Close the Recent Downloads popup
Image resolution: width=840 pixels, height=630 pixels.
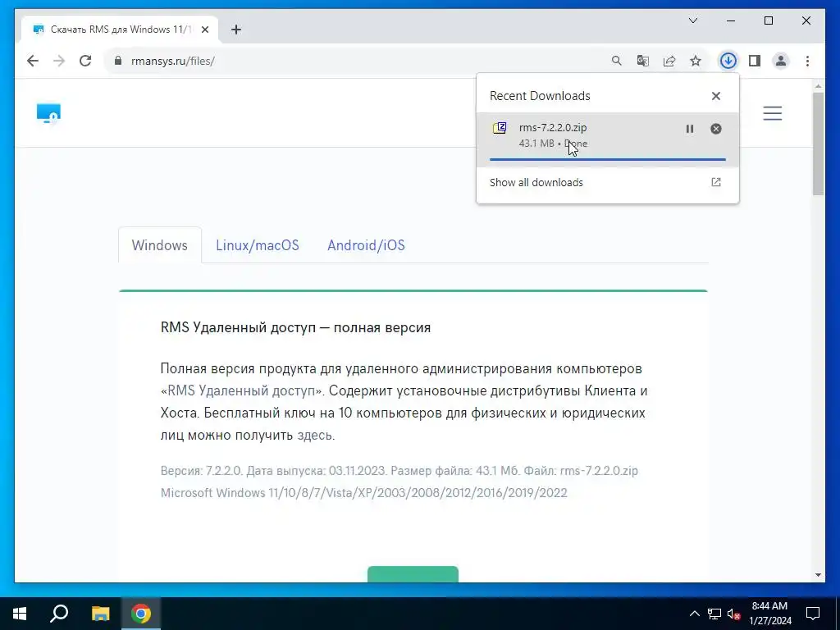[x=715, y=96]
